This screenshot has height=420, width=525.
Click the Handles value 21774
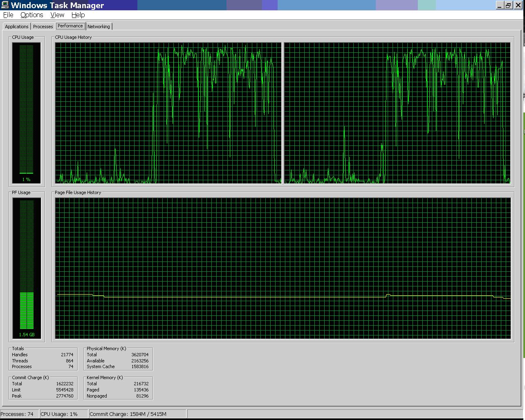click(x=67, y=355)
